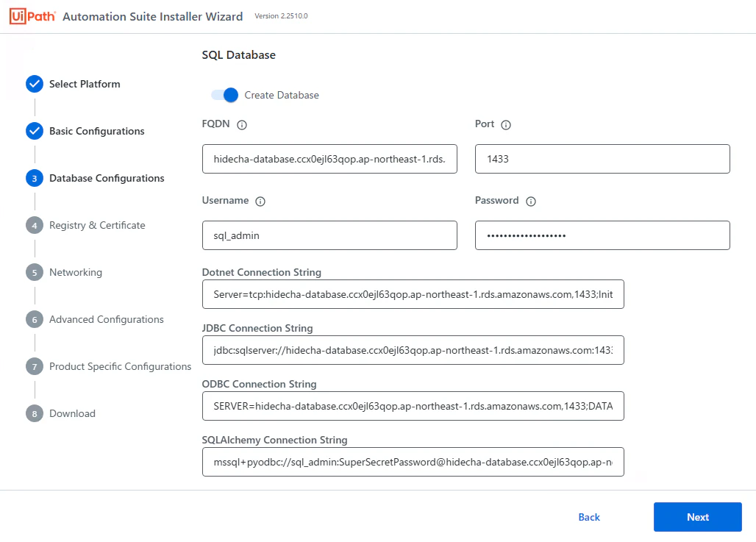The image size is (756, 542).
Task: Click the Back button
Action: (x=589, y=517)
